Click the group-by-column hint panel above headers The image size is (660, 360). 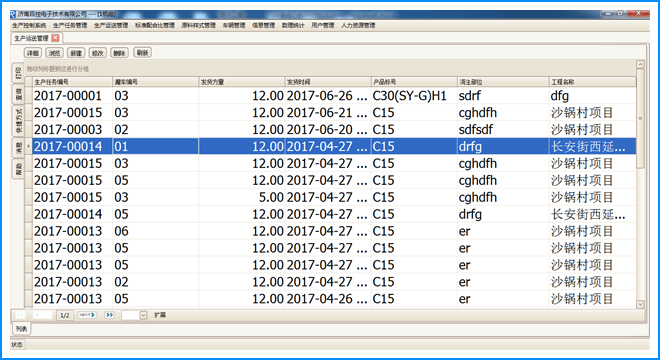pyautogui.click(x=330, y=69)
